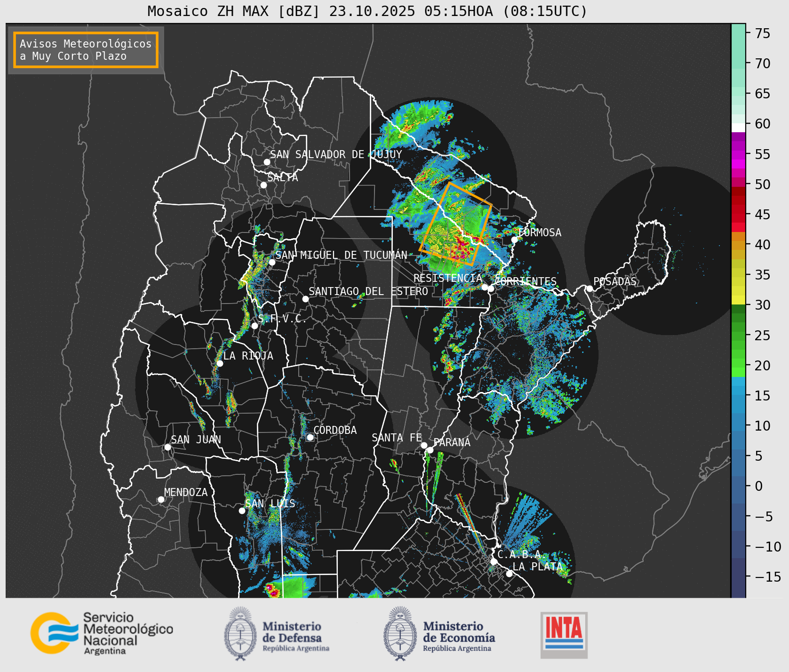Click the S.F.V.C. city marker
789x672 pixels.
point(255,326)
